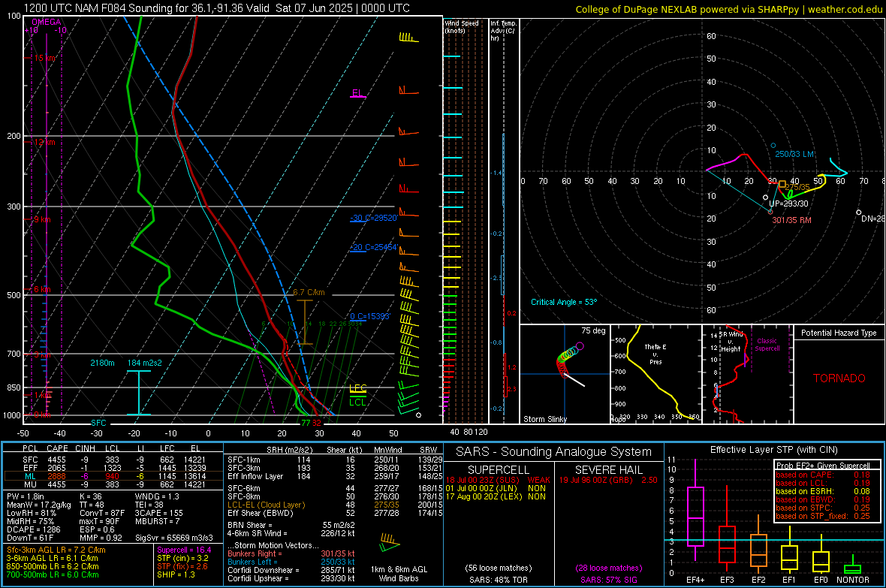Click the Wind Speed (knots) panel header

pyautogui.click(x=462, y=26)
